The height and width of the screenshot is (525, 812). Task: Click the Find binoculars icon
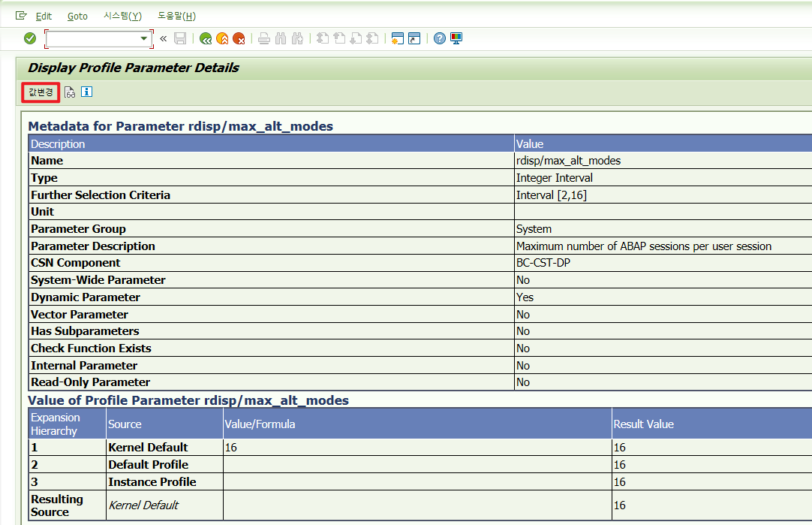[x=281, y=38]
